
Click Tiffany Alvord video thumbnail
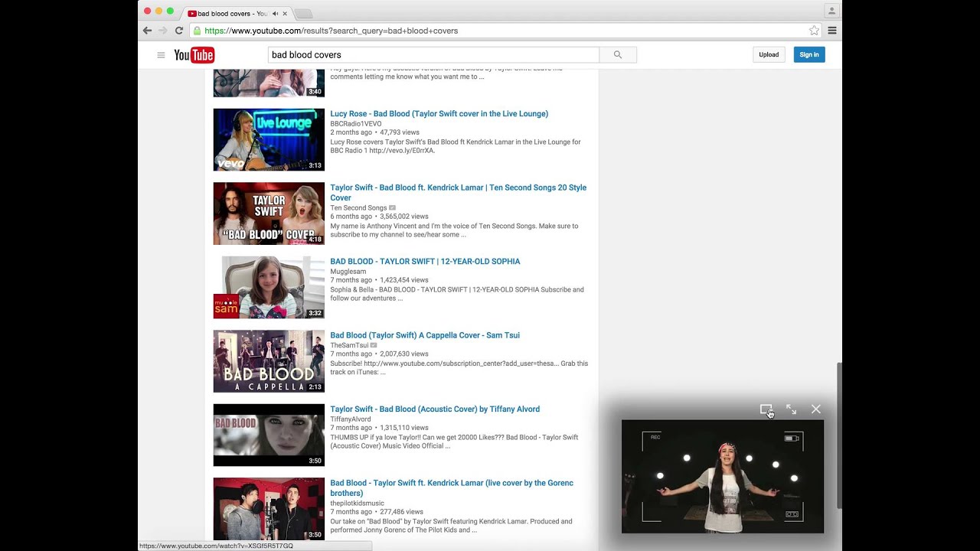pyautogui.click(x=269, y=435)
